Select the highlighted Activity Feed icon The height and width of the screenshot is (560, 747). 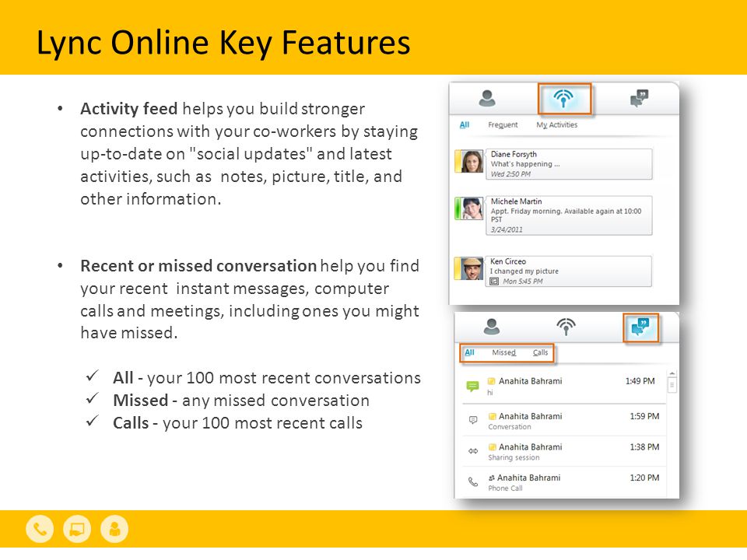(x=564, y=99)
